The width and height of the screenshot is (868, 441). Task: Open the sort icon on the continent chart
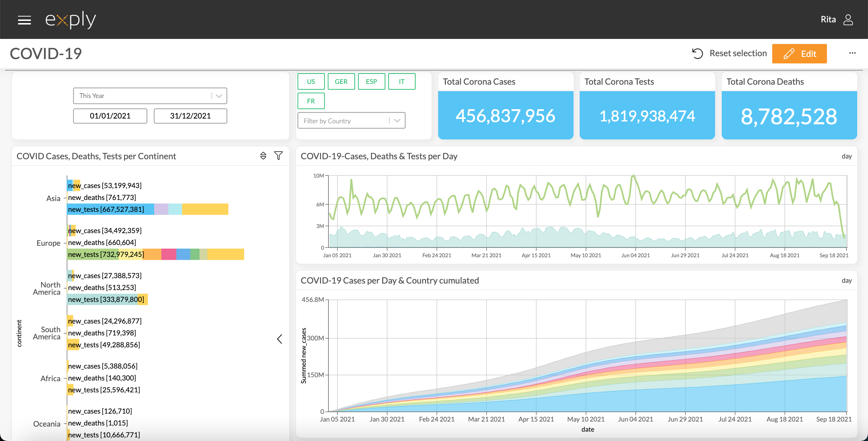(263, 156)
